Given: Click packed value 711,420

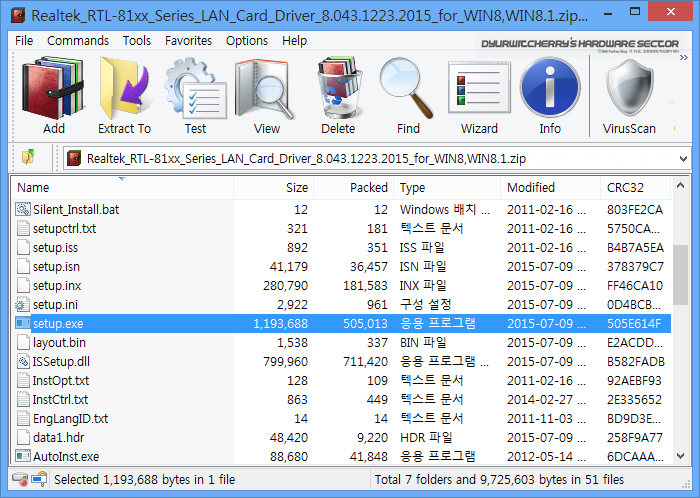Looking at the screenshot, I should [365, 361].
